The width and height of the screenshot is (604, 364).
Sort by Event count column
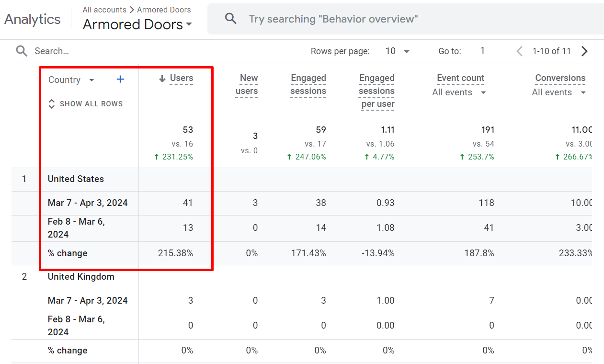(460, 78)
